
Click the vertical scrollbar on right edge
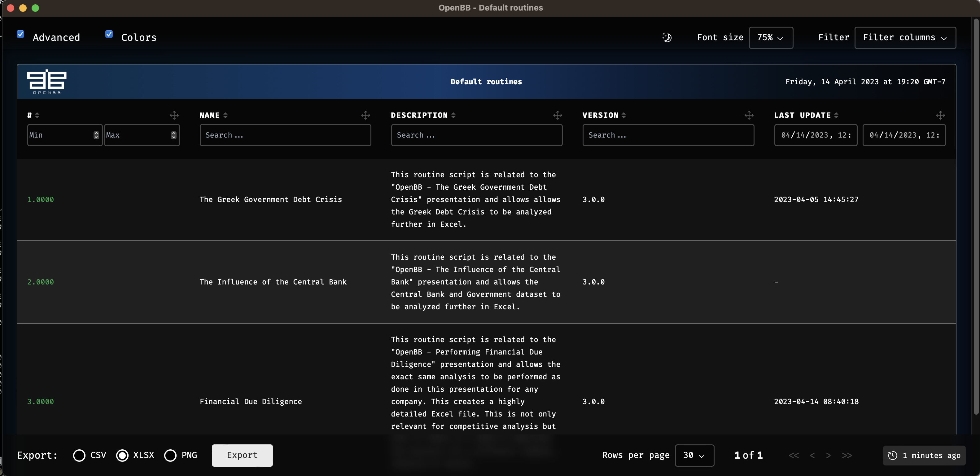tap(976, 217)
